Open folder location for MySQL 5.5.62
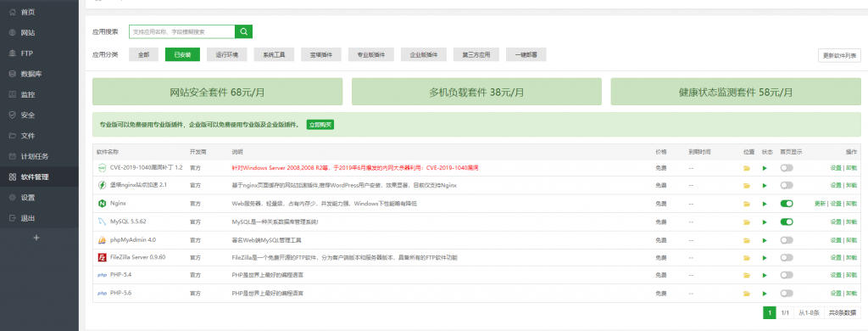The image size is (868, 331). (x=746, y=222)
